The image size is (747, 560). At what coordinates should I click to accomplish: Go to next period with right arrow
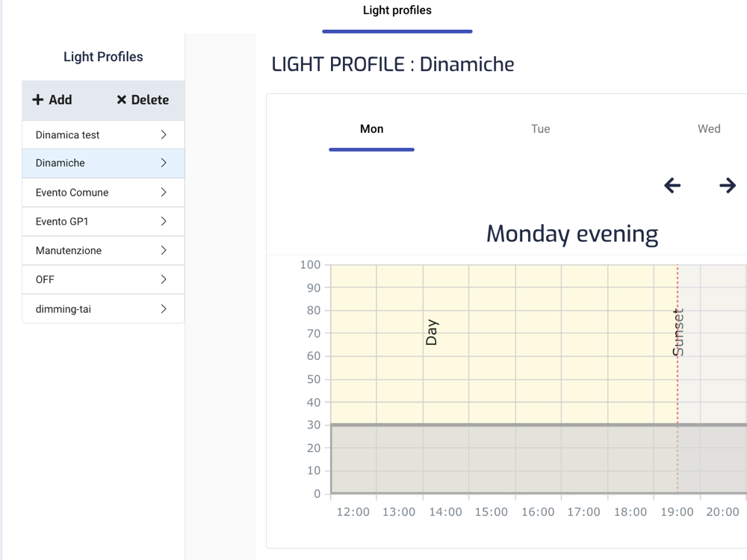pos(728,185)
